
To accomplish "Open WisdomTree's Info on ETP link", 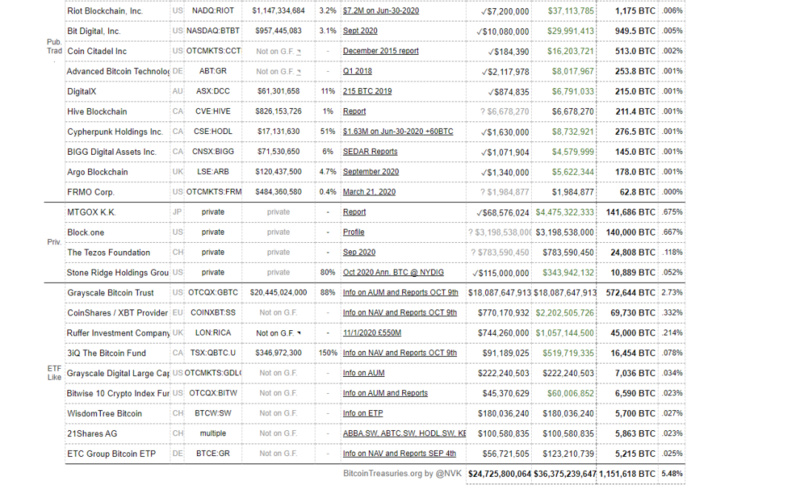I will pos(363,413).
